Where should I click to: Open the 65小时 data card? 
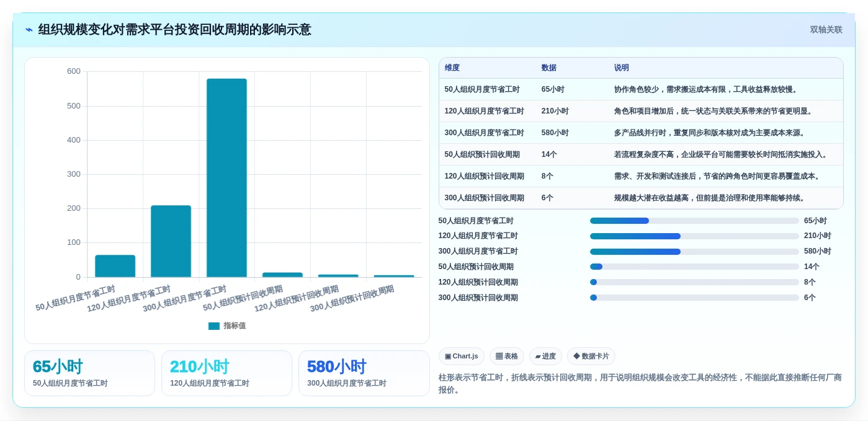89,373
